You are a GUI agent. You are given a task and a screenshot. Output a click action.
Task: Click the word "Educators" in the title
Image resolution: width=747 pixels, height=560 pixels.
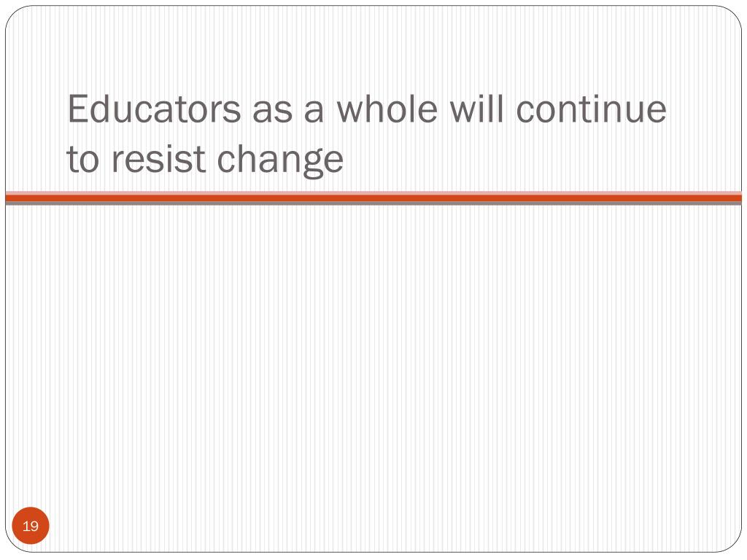point(155,109)
